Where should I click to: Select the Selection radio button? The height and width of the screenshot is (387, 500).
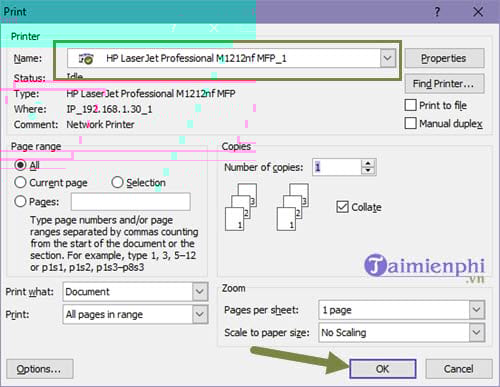(x=117, y=182)
